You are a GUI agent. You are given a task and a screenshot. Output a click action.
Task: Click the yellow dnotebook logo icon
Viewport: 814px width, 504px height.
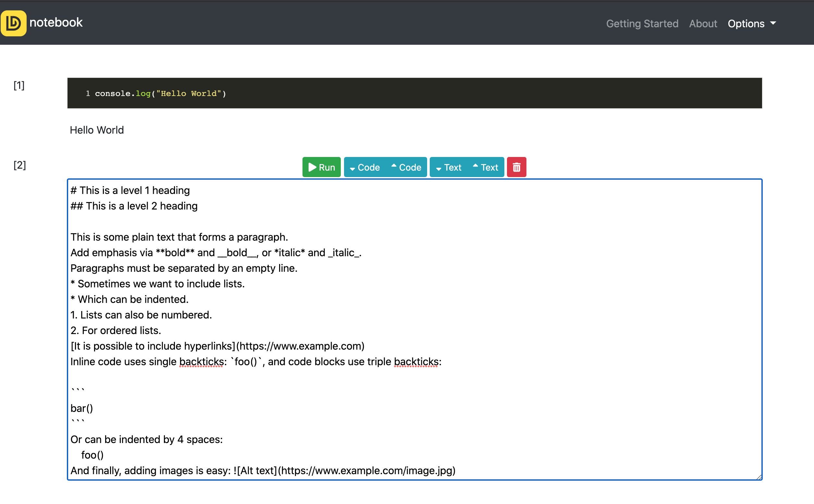(13, 23)
